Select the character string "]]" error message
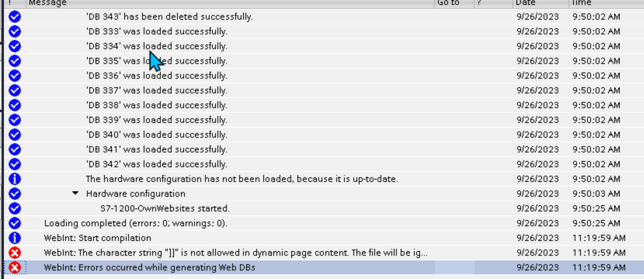Viewport: 644px width, 279px height. pyautogui.click(x=236, y=253)
